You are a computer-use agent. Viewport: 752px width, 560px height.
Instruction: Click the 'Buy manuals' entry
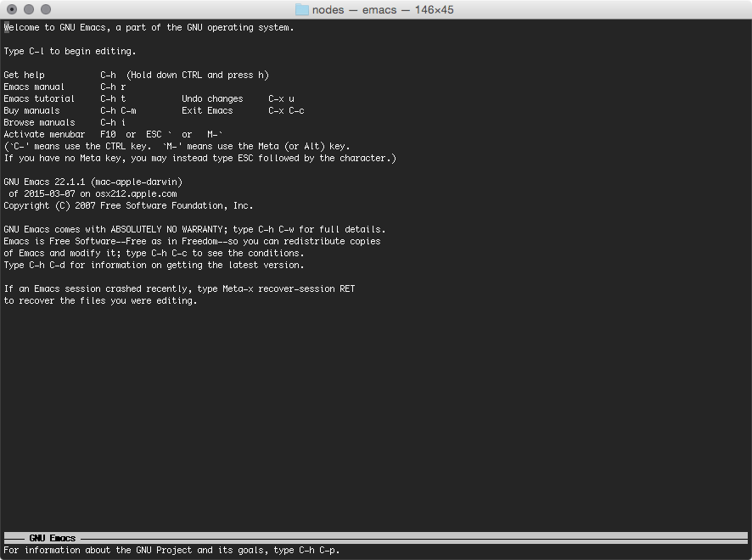click(31, 111)
